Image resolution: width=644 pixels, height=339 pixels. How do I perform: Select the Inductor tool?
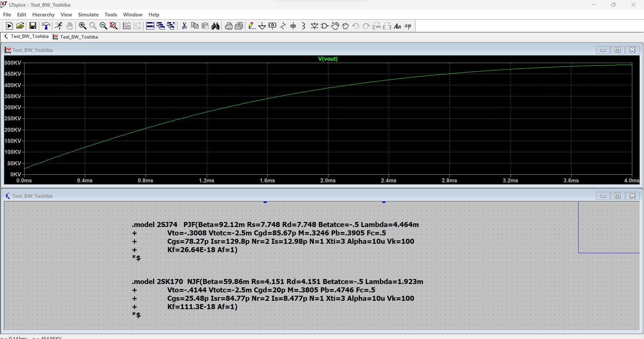pos(304,26)
